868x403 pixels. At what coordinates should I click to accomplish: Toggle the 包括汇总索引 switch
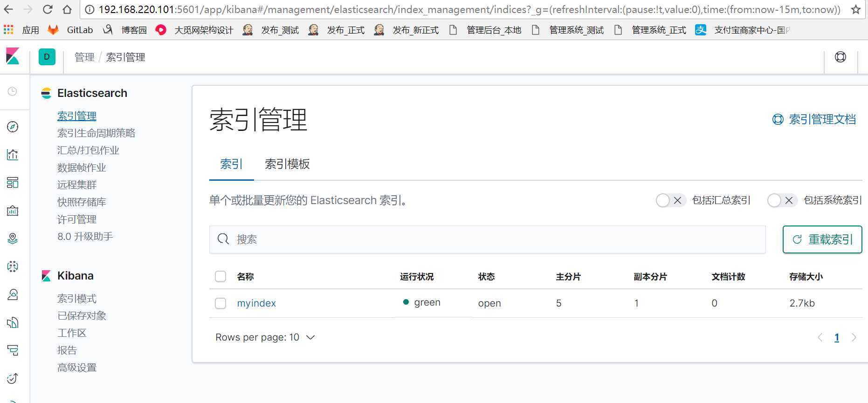tap(671, 200)
